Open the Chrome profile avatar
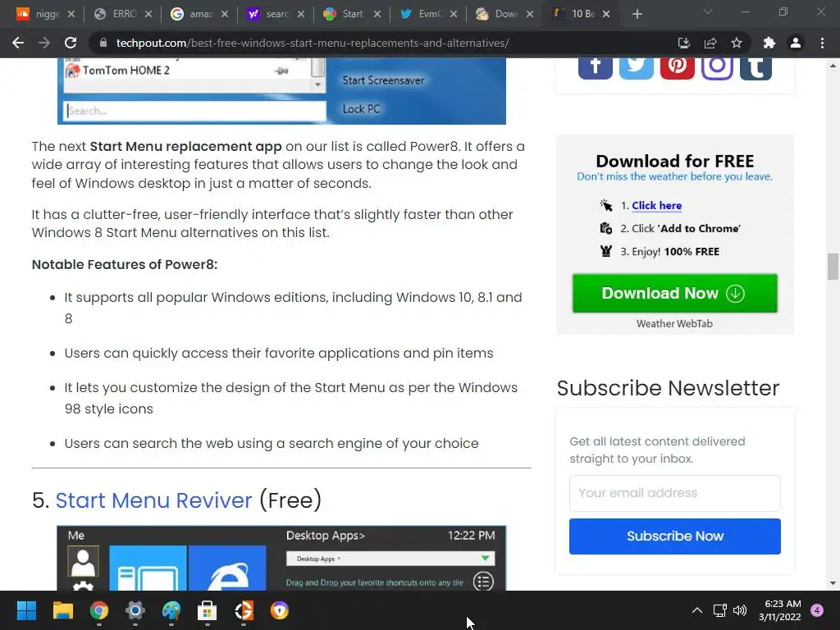Screen dimensions: 840x630 [796, 43]
